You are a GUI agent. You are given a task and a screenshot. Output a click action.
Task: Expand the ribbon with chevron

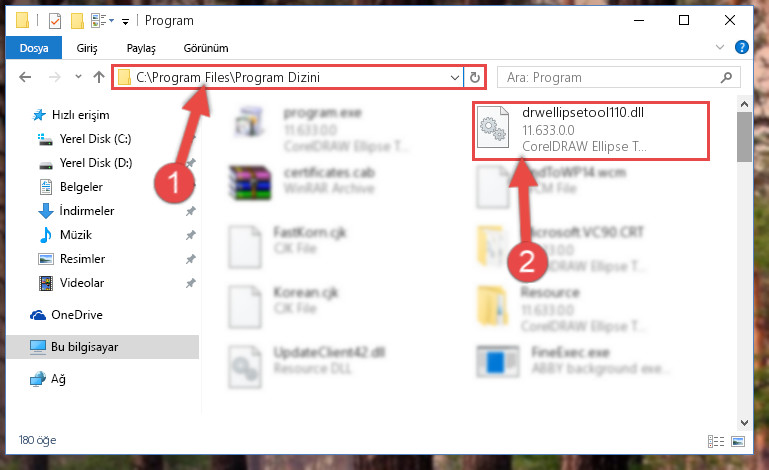[x=719, y=47]
